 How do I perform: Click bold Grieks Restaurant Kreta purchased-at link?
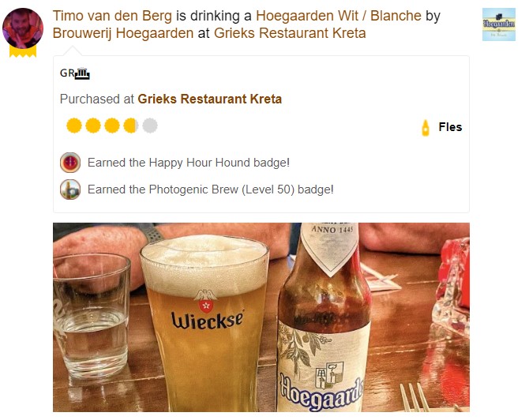coord(210,99)
